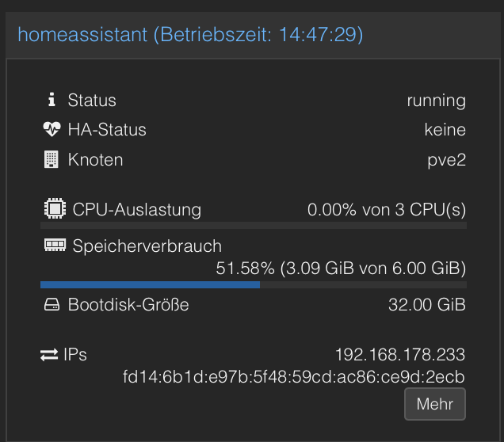
Task: Click the memory usage progress bar
Action: 254,284
